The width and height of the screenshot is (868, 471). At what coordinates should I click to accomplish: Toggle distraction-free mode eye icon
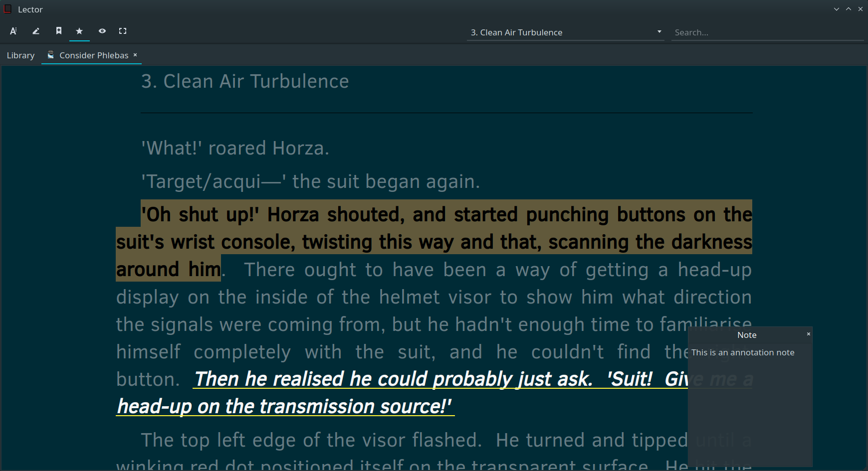[x=102, y=31]
